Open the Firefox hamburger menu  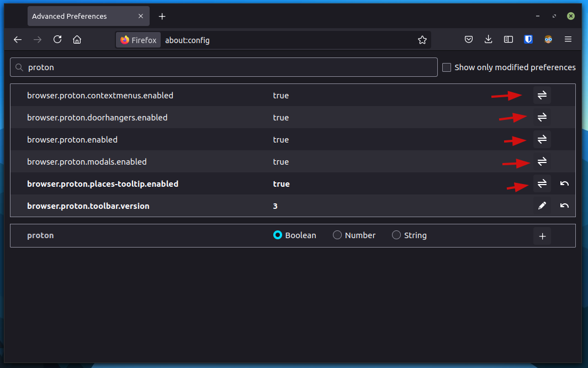568,40
